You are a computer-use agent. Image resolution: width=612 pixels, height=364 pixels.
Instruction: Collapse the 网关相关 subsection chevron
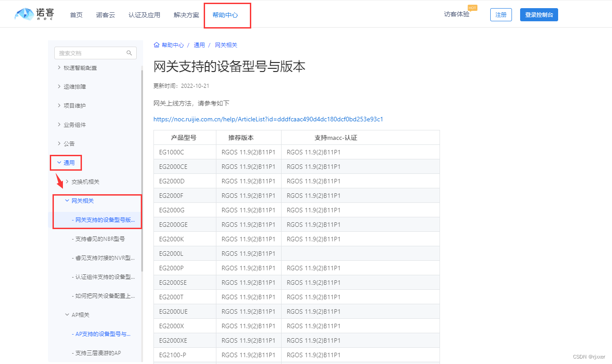[x=67, y=201]
